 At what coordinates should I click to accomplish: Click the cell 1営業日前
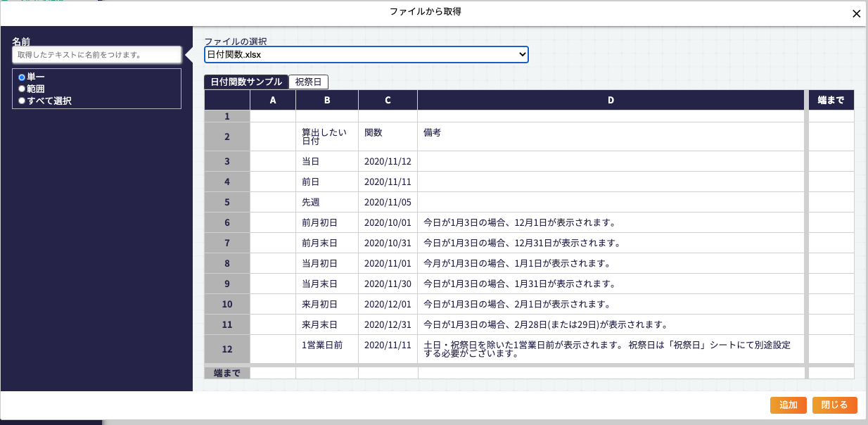[x=327, y=349]
